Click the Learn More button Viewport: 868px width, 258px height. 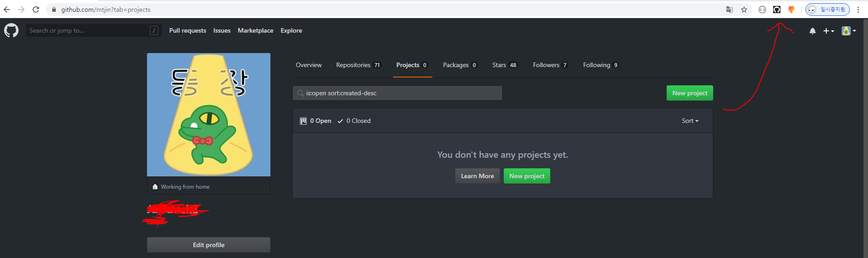coord(477,176)
